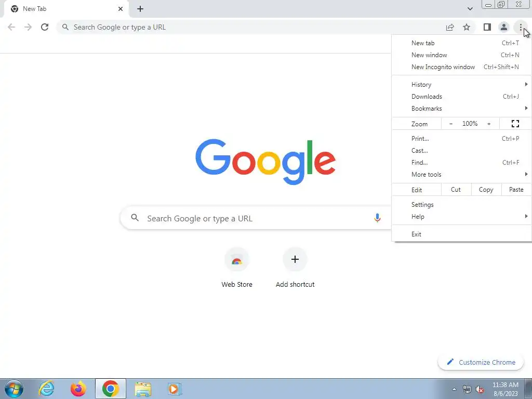The image size is (532, 399).
Task: Reload the current page
Action: [45, 27]
